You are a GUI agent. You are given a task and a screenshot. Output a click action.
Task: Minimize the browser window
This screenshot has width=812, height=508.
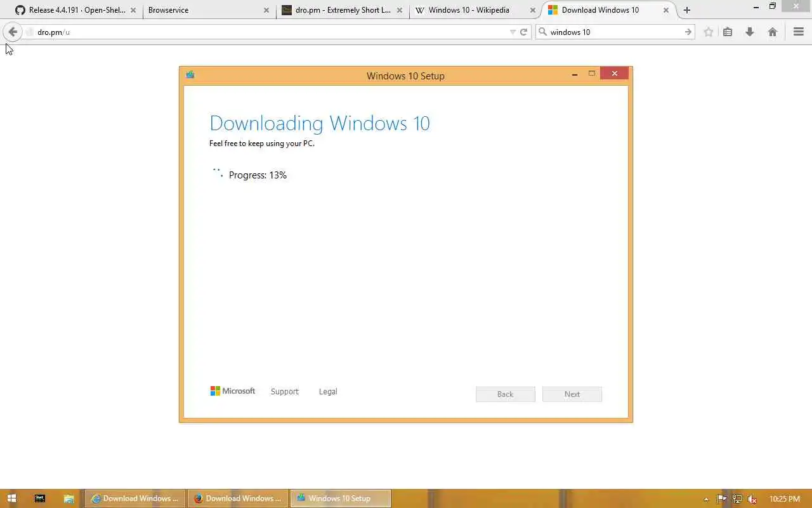click(756, 7)
